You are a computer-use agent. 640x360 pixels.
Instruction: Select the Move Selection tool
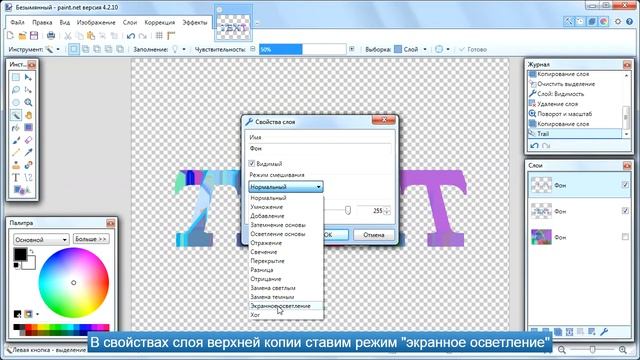coord(28,90)
